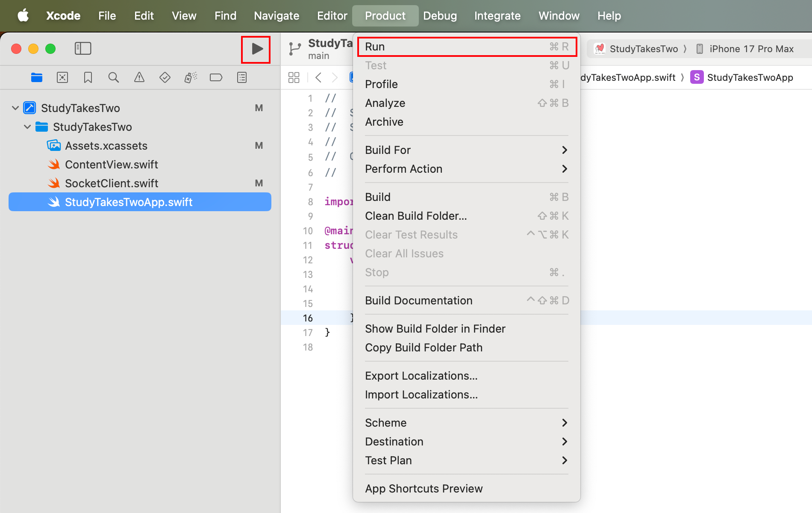Open the Debug menu
This screenshot has width=812, height=513.
[x=440, y=16]
